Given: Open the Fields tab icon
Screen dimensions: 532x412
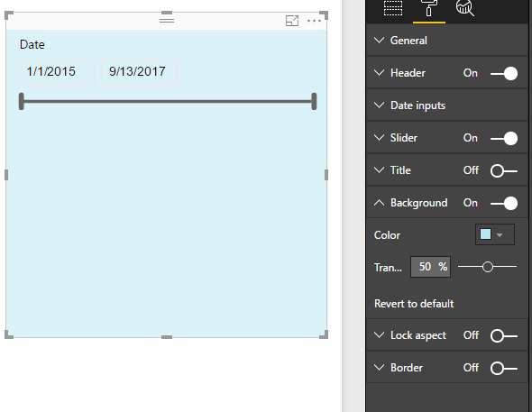Looking at the screenshot, I should tap(393, 8).
